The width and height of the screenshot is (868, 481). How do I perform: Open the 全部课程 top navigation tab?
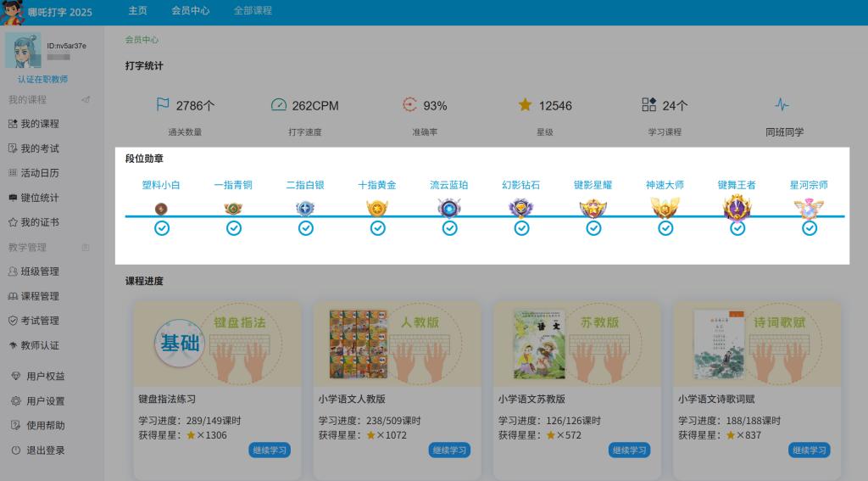tap(253, 11)
